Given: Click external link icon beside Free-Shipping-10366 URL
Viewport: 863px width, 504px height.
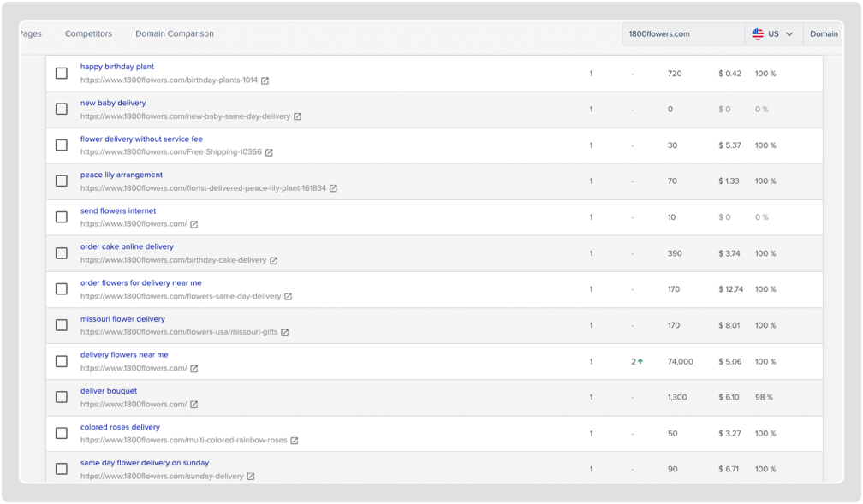Looking at the screenshot, I should [x=269, y=153].
